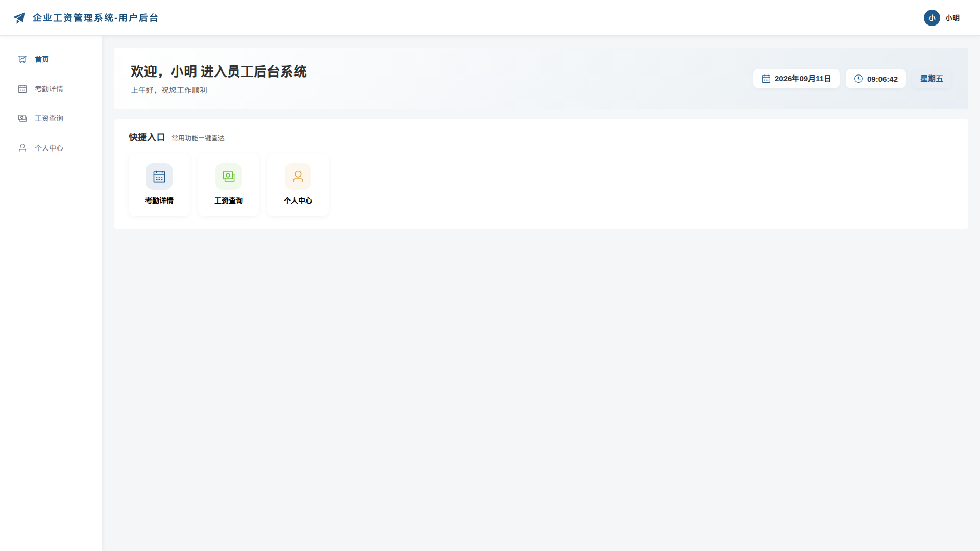The height and width of the screenshot is (551, 980).
Task: Click the calendar icon beside the date
Action: (x=766, y=79)
